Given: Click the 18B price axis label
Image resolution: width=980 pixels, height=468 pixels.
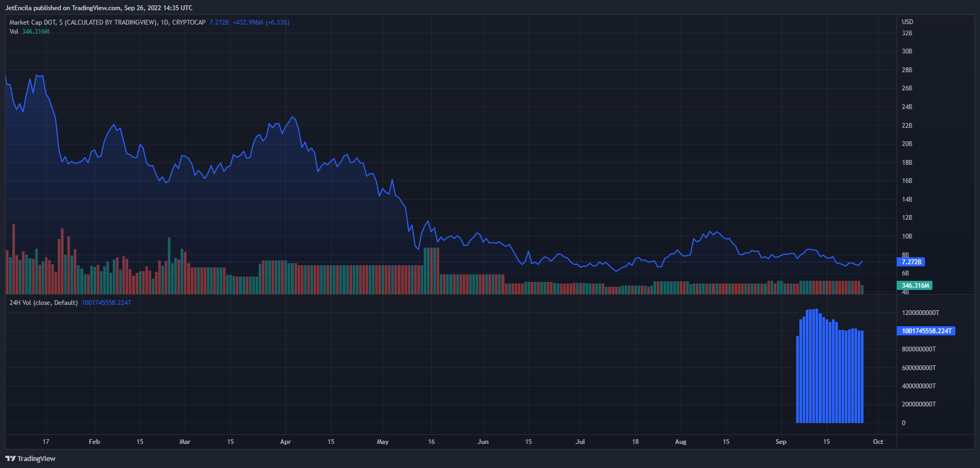Looking at the screenshot, I should (907, 163).
